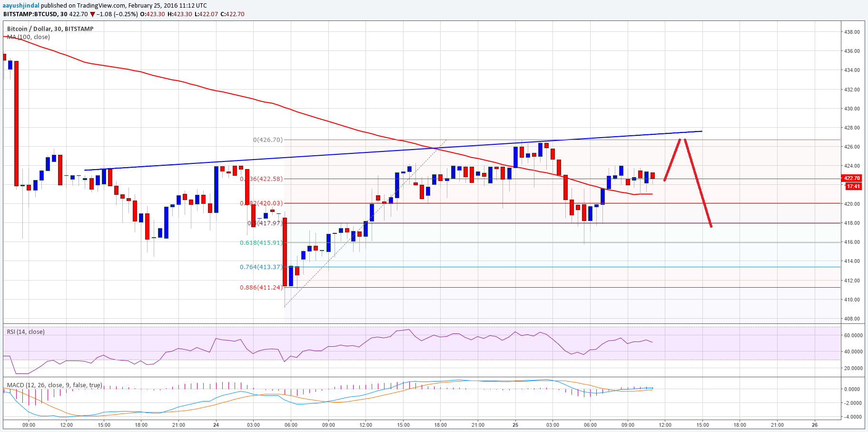Click the 20.0000 RSI axis value
The width and height of the screenshot is (868, 432).
coord(853,368)
